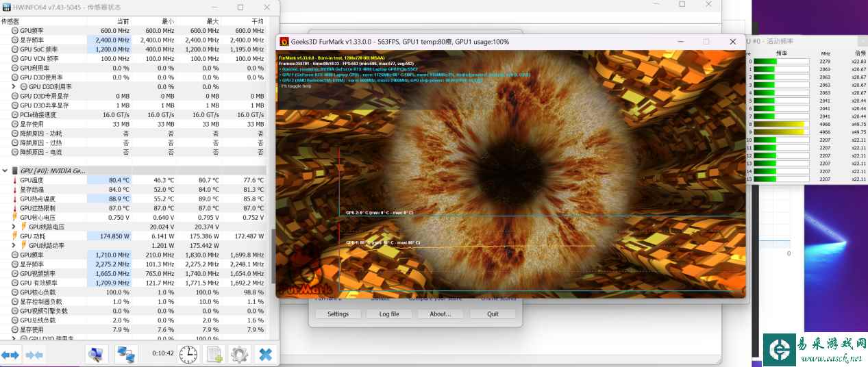Click the FurMark burn-in render area
This screenshot has width=868, height=367.
coord(510,173)
